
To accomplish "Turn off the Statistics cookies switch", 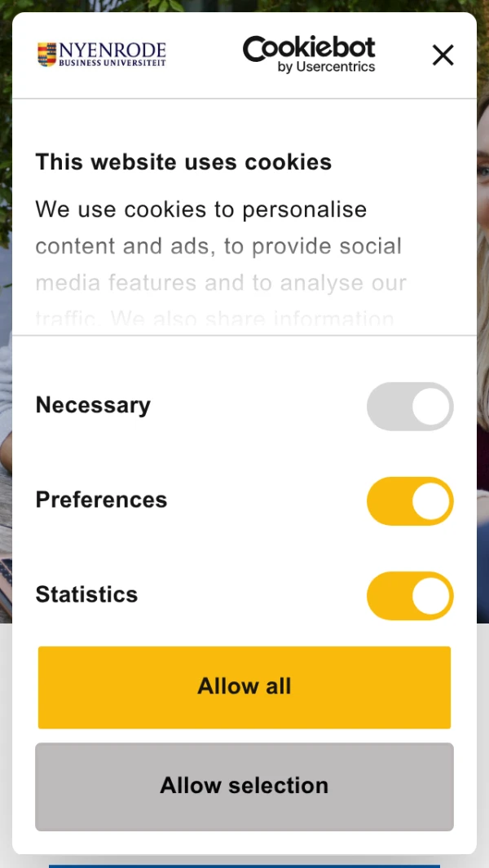I will 410,595.
